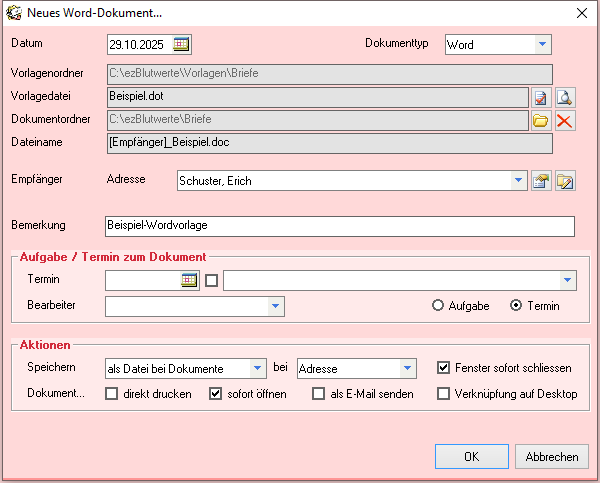Open the Empfänger 'Schuster, Erich' dropdown
This screenshot has width=600, height=483.
coord(518,181)
